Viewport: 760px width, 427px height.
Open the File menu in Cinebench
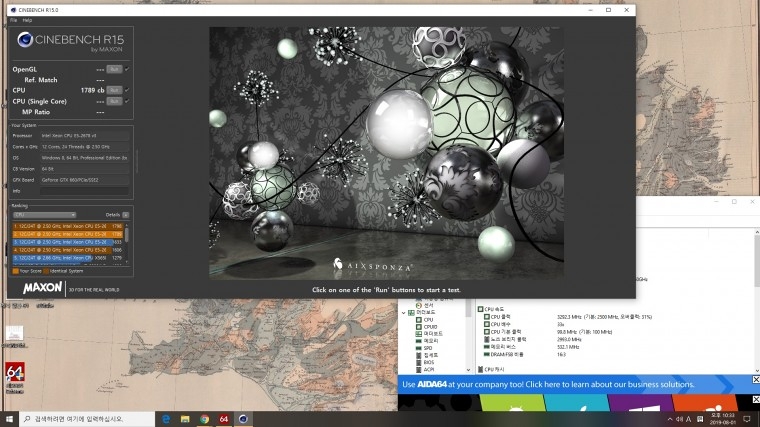(x=14, y=20)
